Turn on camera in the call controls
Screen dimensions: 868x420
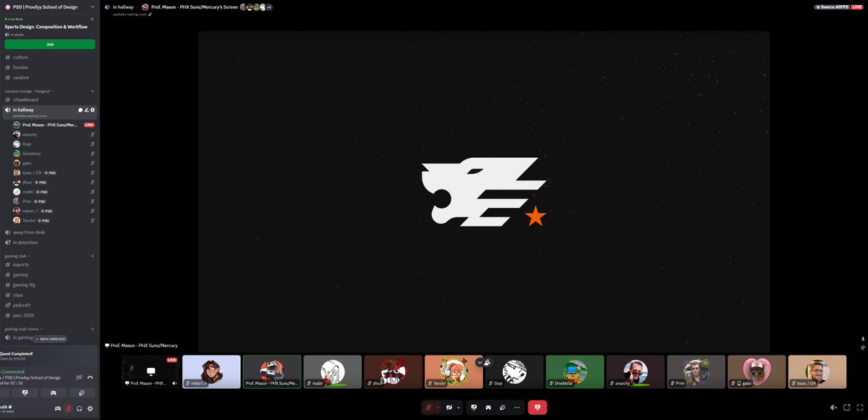(x=449, y=408)
